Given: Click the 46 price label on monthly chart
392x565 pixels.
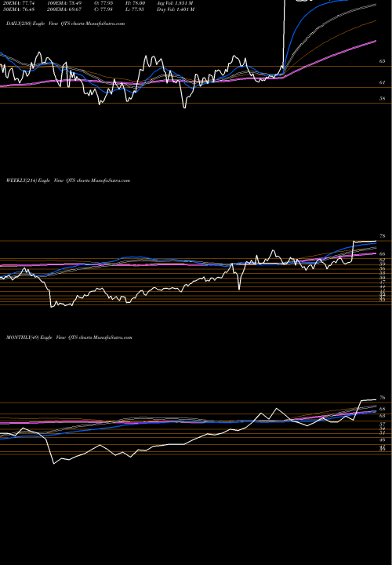Looking at the screenshot, I should coord(383,440).
